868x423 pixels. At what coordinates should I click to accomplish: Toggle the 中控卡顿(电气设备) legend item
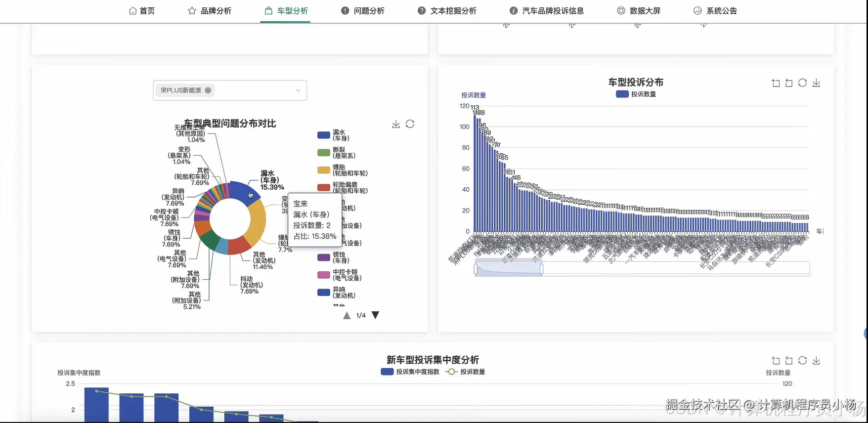(340, 275)
